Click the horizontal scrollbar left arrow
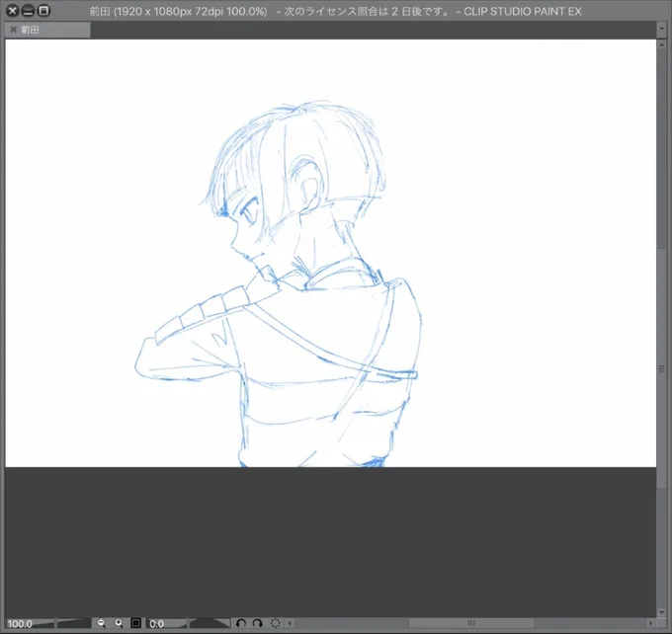Image resolution: width=672 pixels, height=634 pixels. point(291,623)
